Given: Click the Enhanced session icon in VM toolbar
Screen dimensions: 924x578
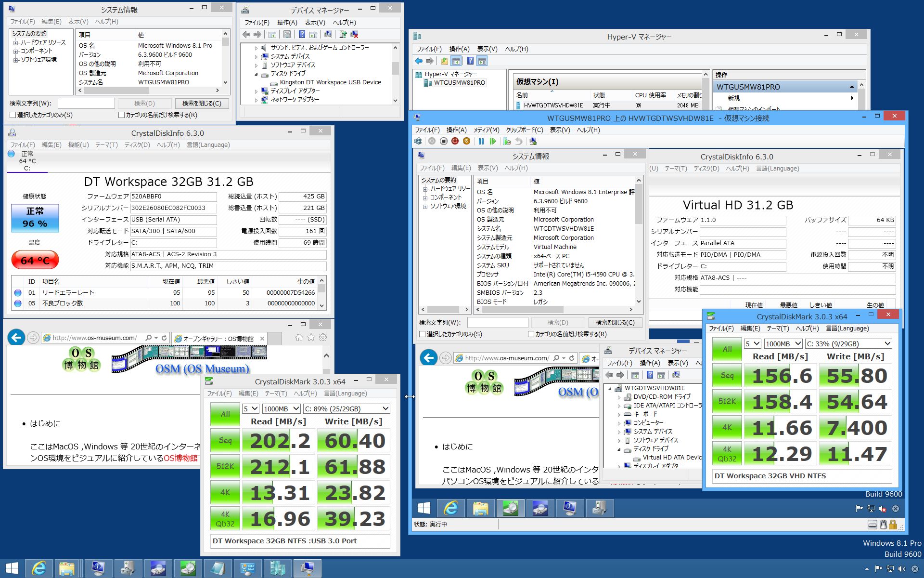Looking at the screenshot, I should pyautogui.click(x=533, y=141).
